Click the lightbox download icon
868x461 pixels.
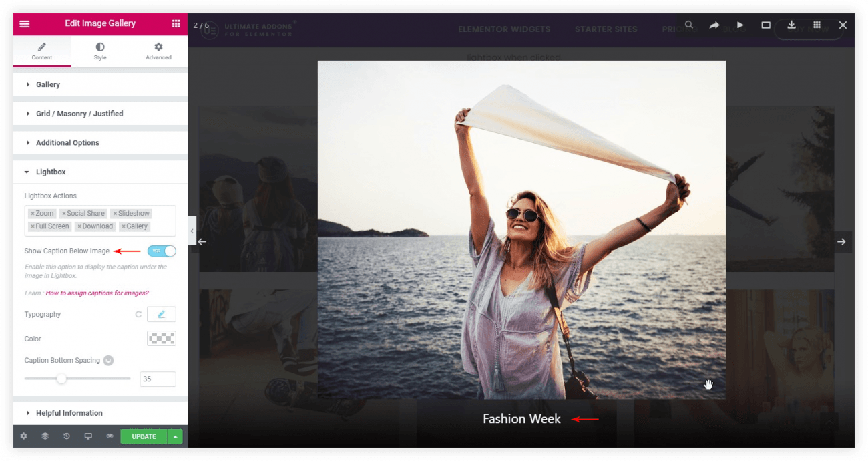[x=791, y=25]
